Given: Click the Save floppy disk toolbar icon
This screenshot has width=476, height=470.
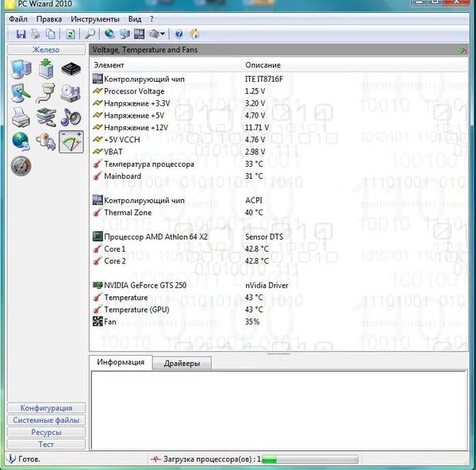Looking at the screenshot, I should click(x=21, y=33).
